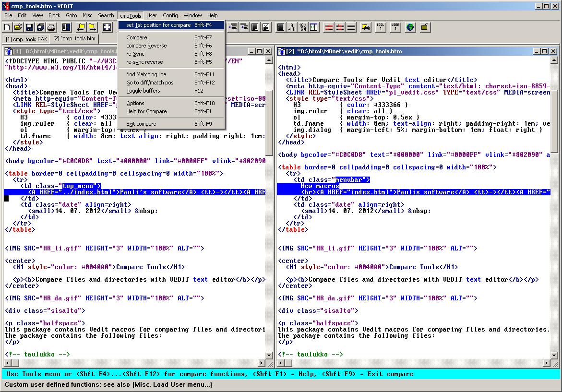This screenshot has width=562, height=392.
Task: Switch to the [1] cmp_tools.BAK tab
Action: click(x=26, y=39)
